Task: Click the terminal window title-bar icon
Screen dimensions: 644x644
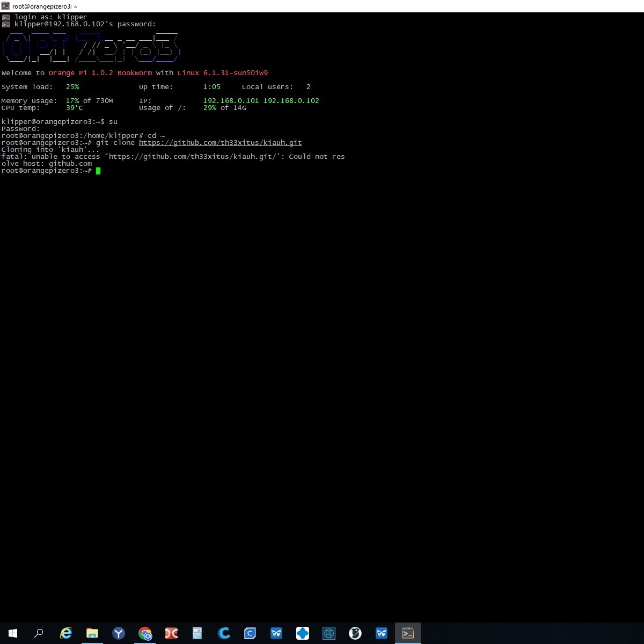Action: (x=5, y=6)
